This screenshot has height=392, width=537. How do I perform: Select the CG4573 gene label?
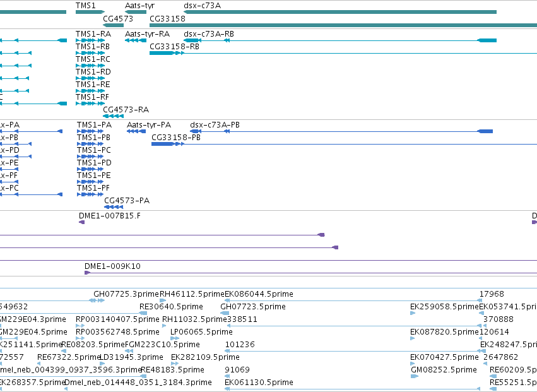pyautogui.click(x=118, y=19)
